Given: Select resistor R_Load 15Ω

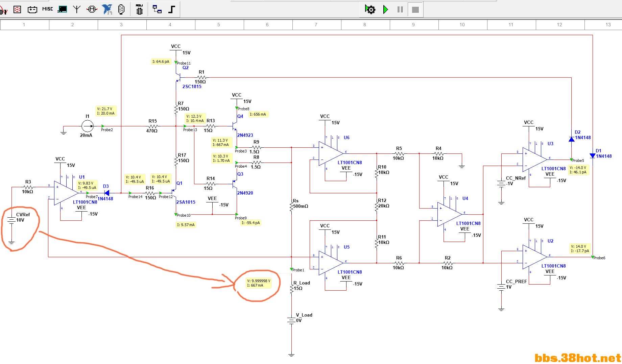Looking at the screenshot, I should pyautogui.click(x=291, y=288).
